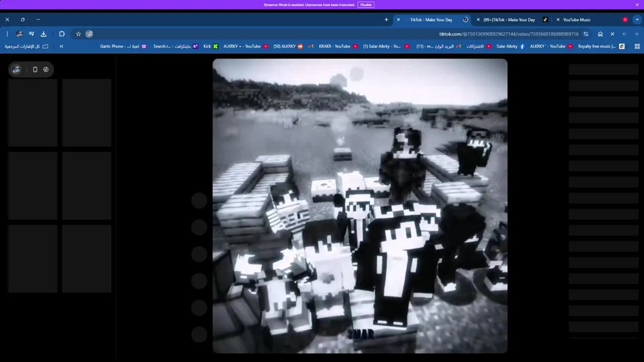644x362 pixels.
Task: Open the tab search dropdown arrow
Action: coord(637,20)
